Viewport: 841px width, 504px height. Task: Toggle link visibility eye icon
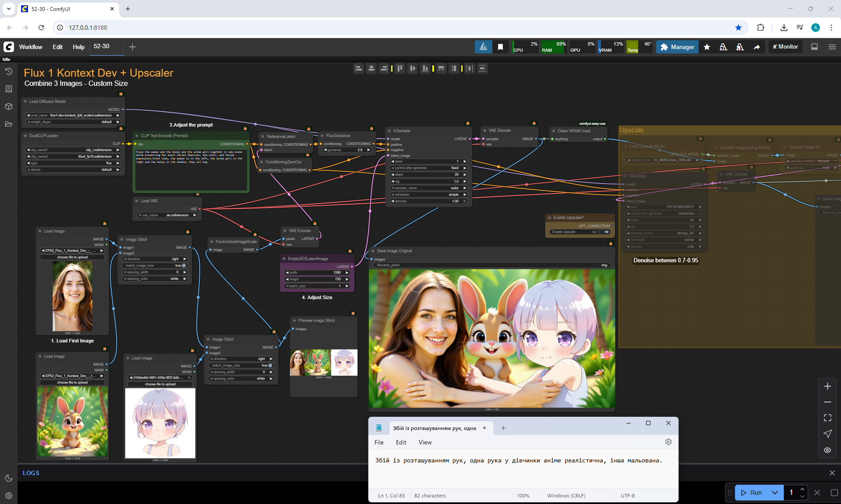click(x=827, y=450)
